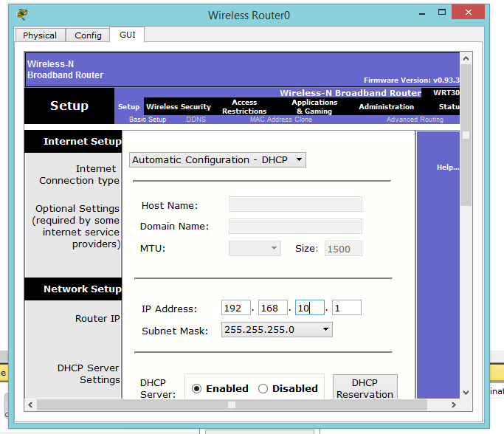This screenshot has width=504, height=434.
Task: Open Access Restrictions section
Action: click(x=244, y=107)
